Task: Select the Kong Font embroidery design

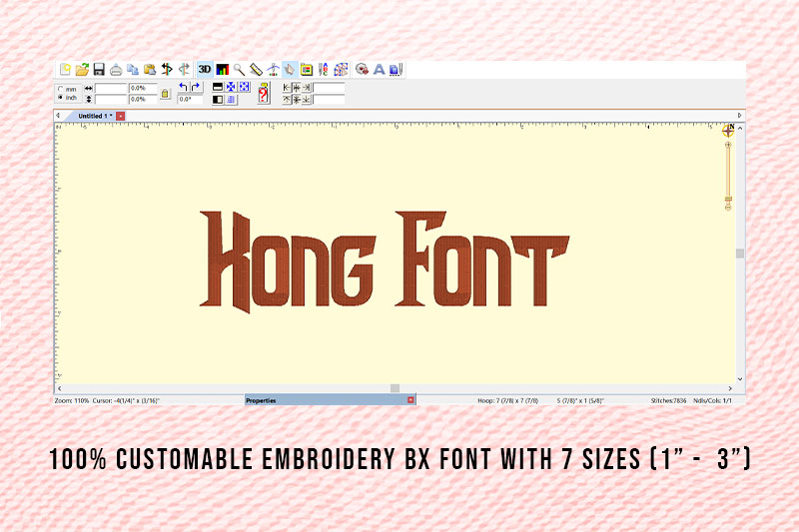Action: pos(385,261)
